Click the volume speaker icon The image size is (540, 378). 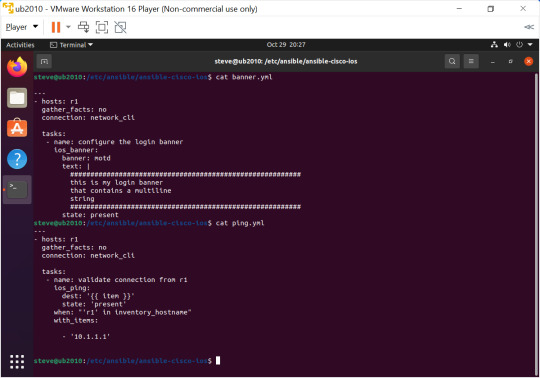coord(507,44)
